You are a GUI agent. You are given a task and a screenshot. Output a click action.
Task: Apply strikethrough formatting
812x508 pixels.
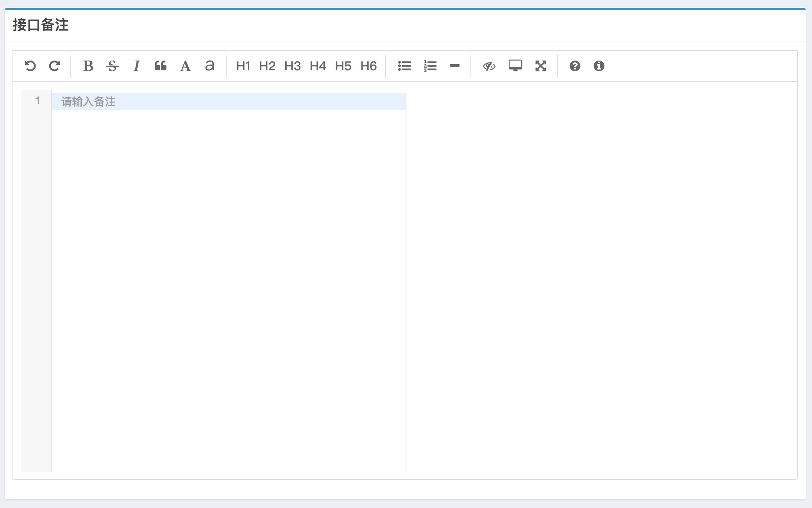pos(112,66)
